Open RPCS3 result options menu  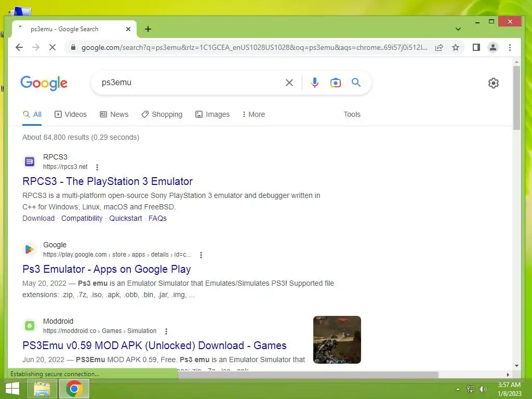97,167
